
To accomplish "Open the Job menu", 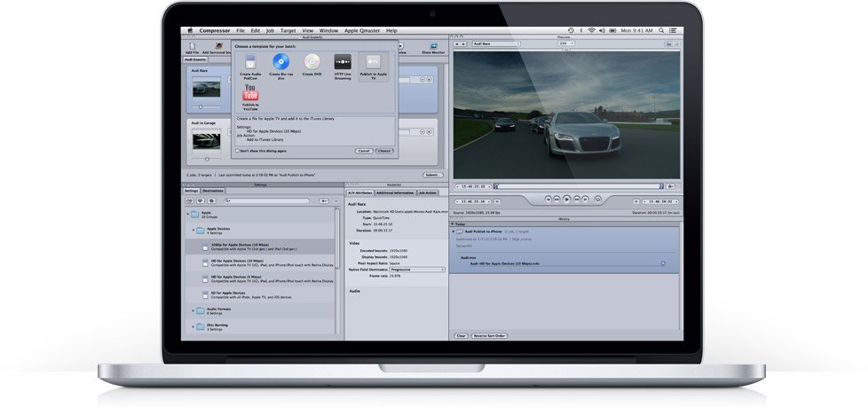I will tap(270, 30).
